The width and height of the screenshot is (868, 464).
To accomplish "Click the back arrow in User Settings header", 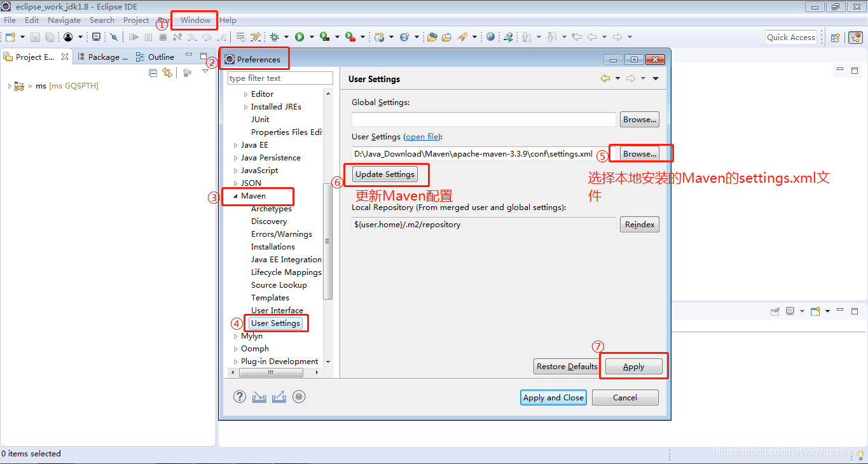I will tap(605, 78).
